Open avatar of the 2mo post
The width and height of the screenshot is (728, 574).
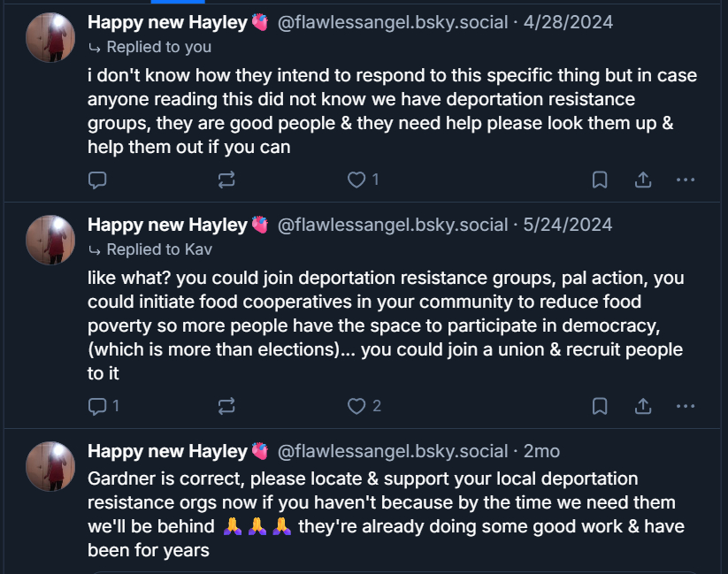pyautogui.click(x=50, y=466)
